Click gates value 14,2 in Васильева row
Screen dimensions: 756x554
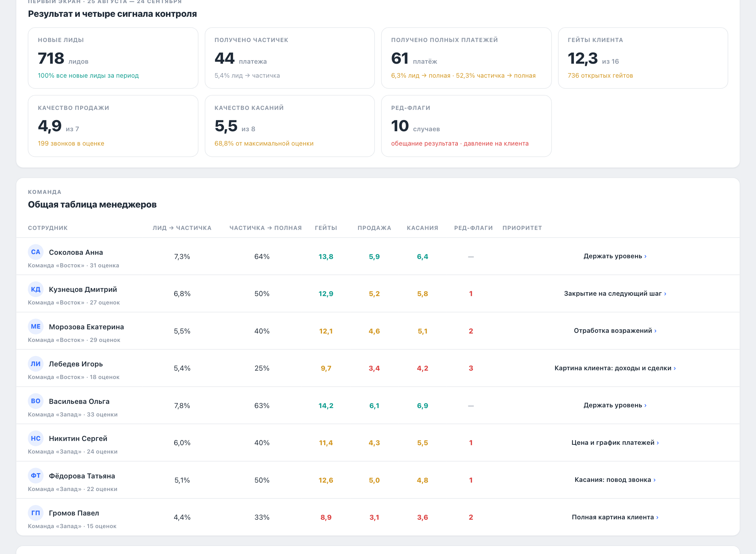326,406
